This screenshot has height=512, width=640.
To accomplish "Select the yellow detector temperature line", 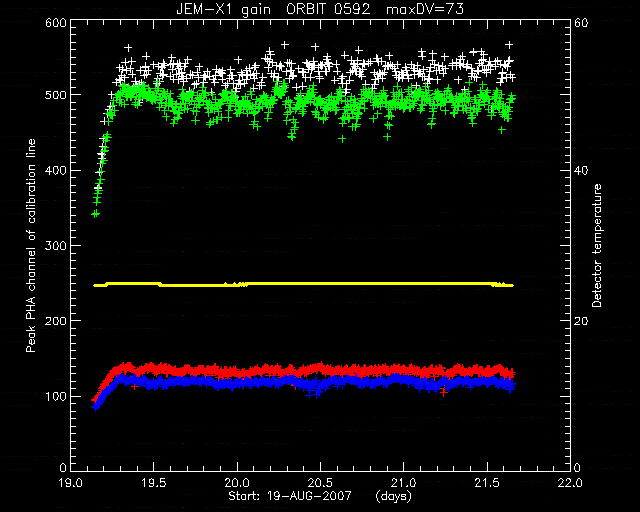I will (x=303, y=284).
